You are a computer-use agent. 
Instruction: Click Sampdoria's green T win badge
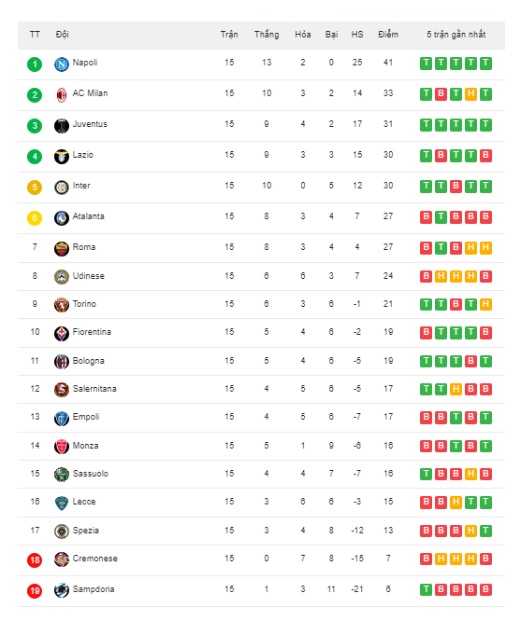tap(426, 590)
